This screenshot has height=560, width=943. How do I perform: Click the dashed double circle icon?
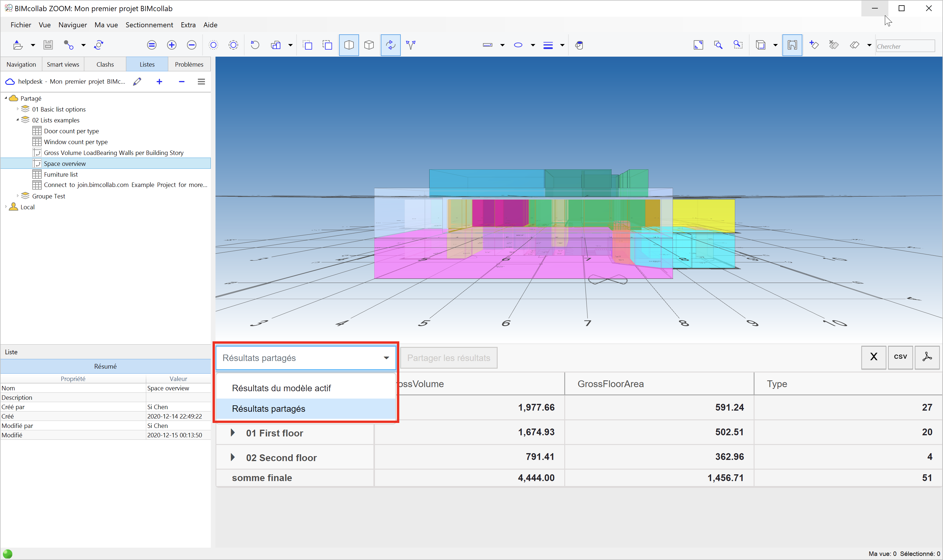coord(234,45)
